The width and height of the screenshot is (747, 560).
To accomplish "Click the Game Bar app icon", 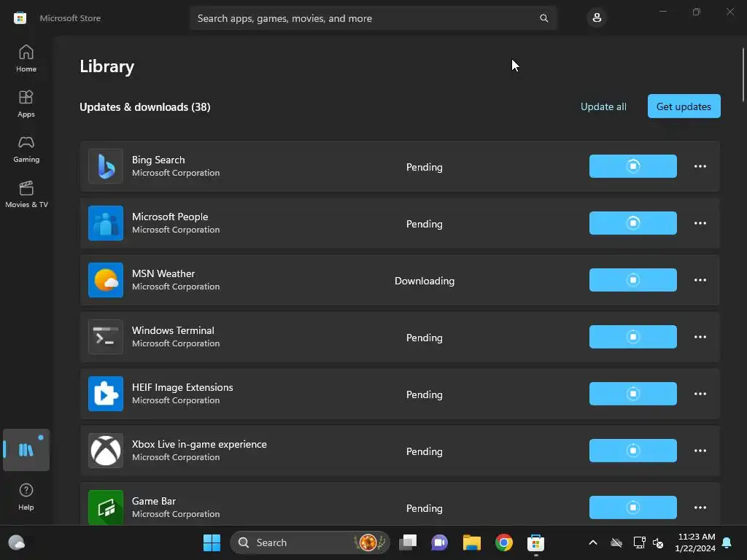I will tap(106, 507).
